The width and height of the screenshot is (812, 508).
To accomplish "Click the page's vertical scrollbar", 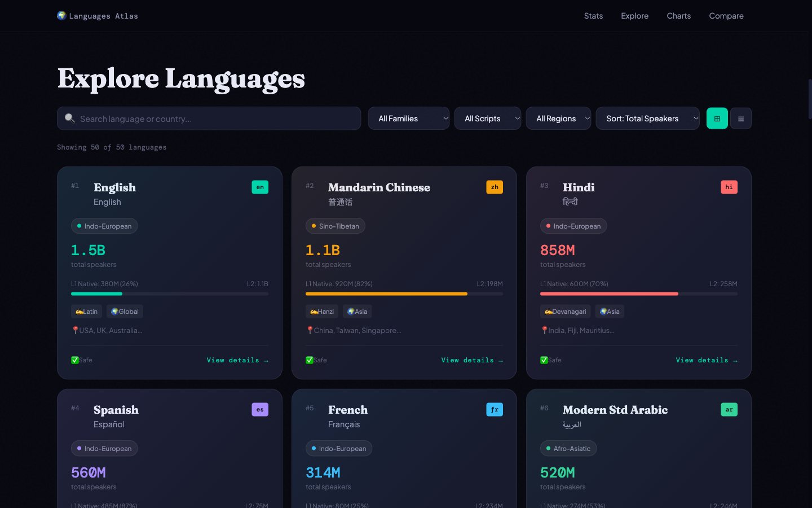I will coord(810,99).
